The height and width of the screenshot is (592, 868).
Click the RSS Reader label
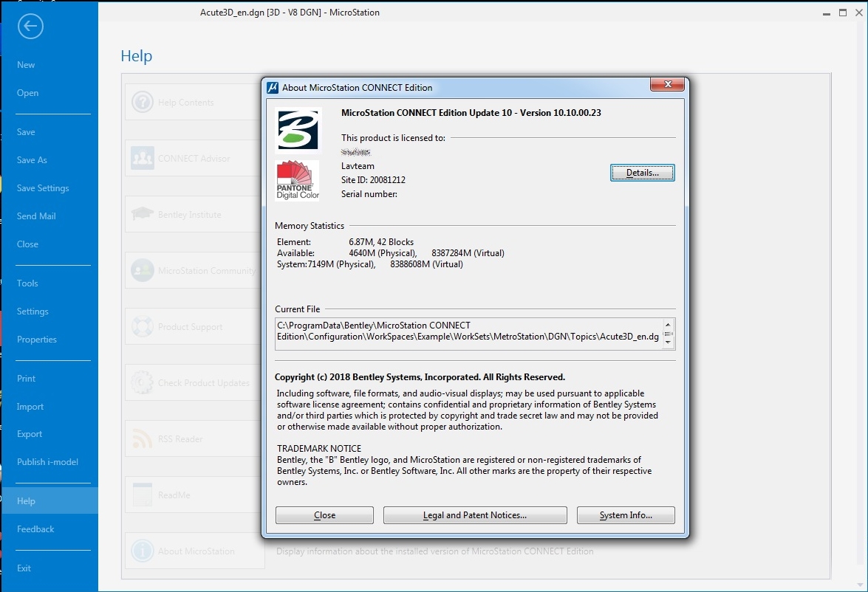(x=180, y=438)
